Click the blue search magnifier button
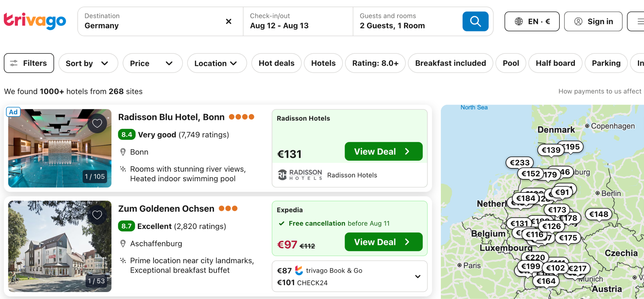 [475, 21]
